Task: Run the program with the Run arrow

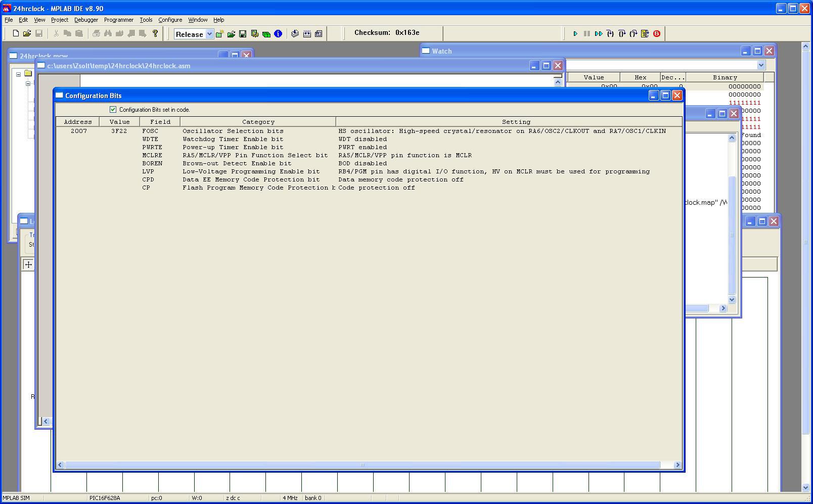Action: 575,34
